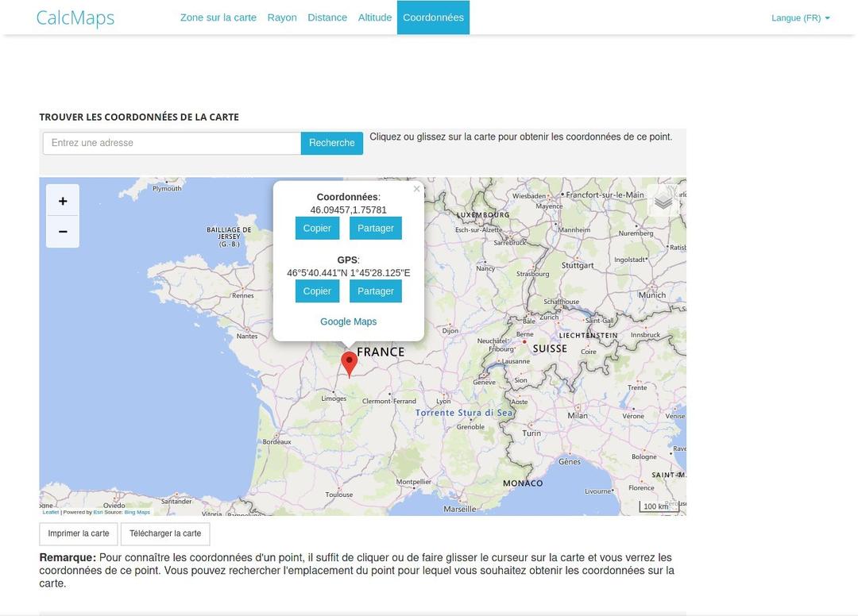
Task: Open the Distance tab
Action: (x=327, y=17)
